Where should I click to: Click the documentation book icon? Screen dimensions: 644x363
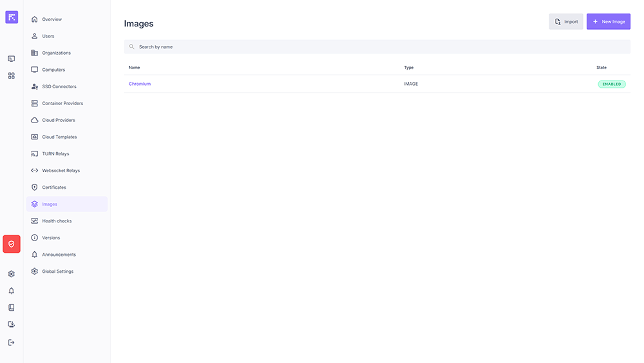12,308
